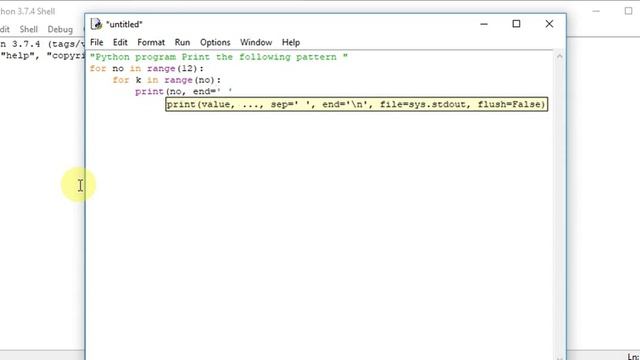
Task: Open the Window menu
Action: tap(256, 42)
